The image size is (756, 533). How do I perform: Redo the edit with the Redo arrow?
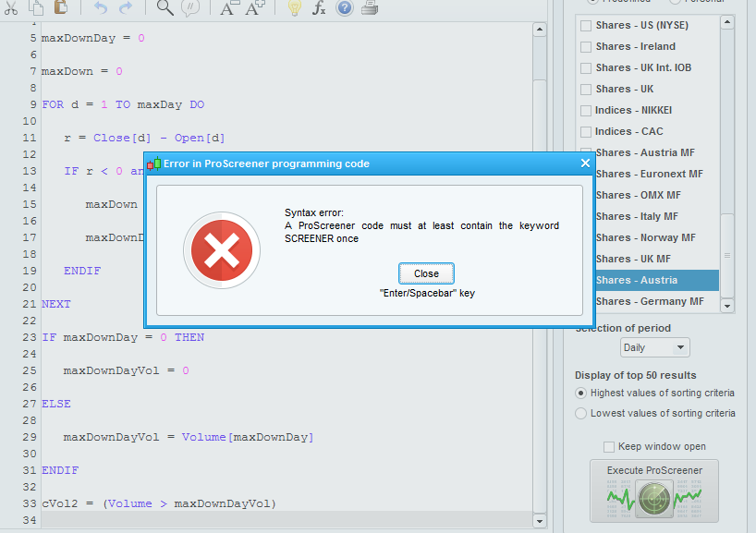(x=126, y=7)
